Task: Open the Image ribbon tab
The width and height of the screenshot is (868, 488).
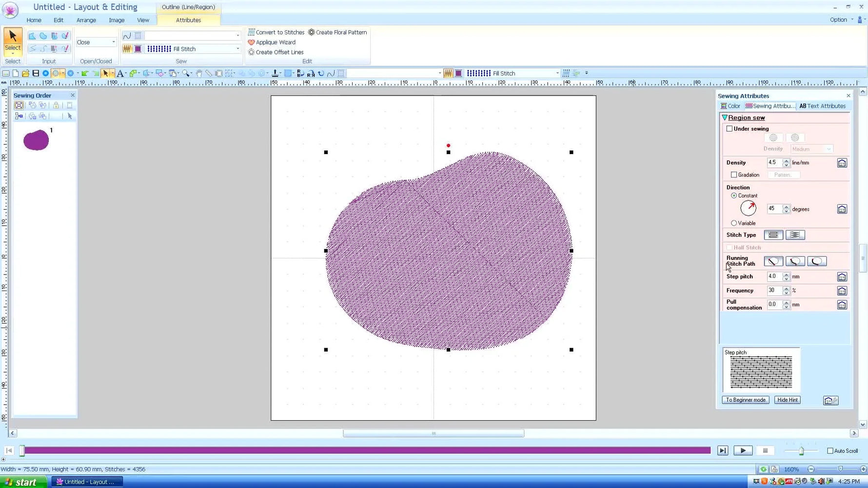Action: pos(117,20)
